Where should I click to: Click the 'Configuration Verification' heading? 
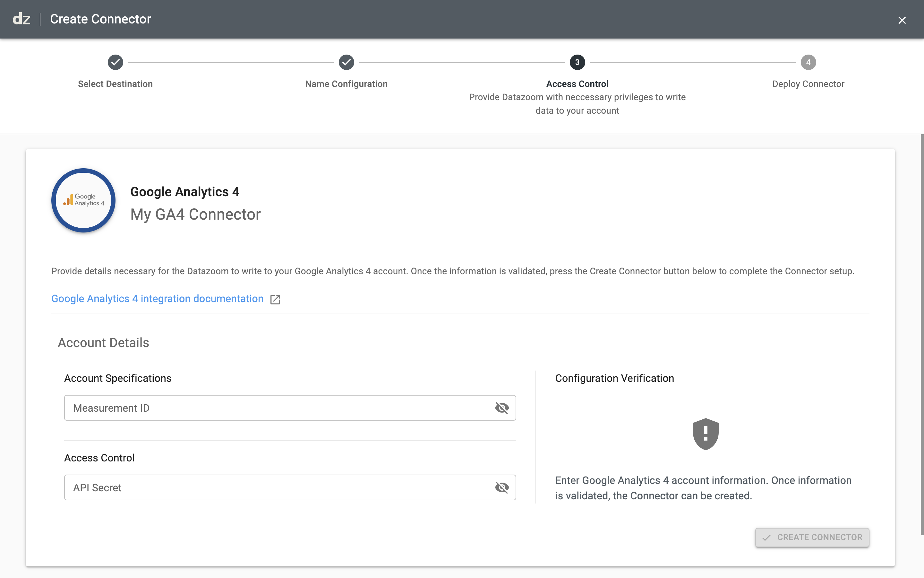615,378
